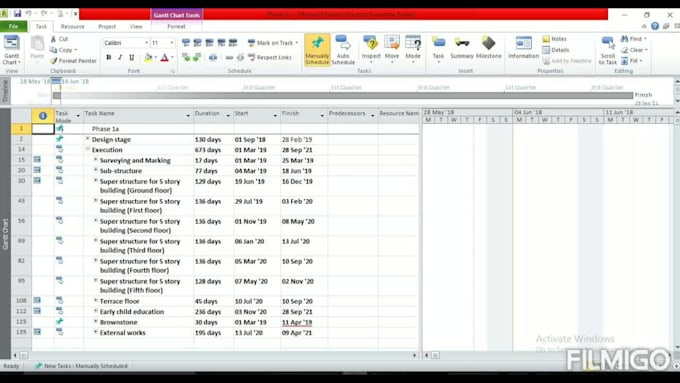Image resolution: width=680 pixels, height=383 pixels.
Task: Open the Clear dropdown
Action: pos(634,50)
